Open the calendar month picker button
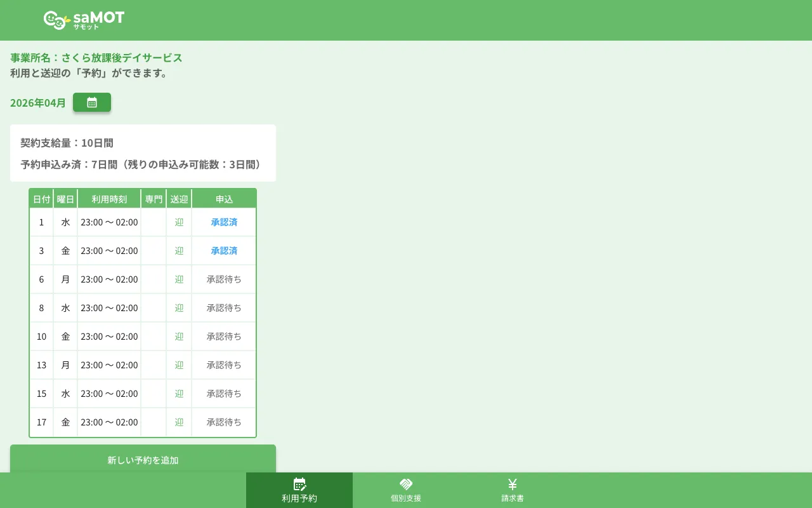The width and height of the screenshot is (812, 508). [92, 102]
